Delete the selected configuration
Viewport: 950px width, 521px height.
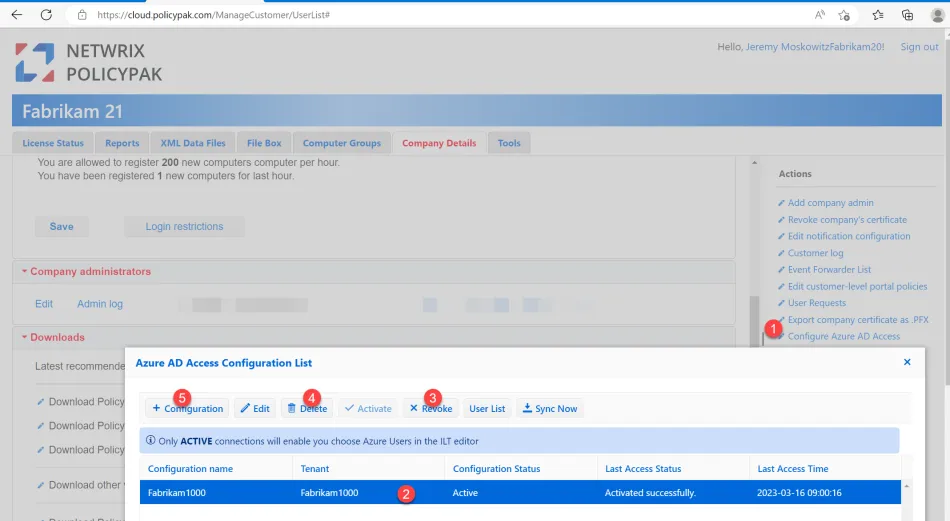pos(307,408)
